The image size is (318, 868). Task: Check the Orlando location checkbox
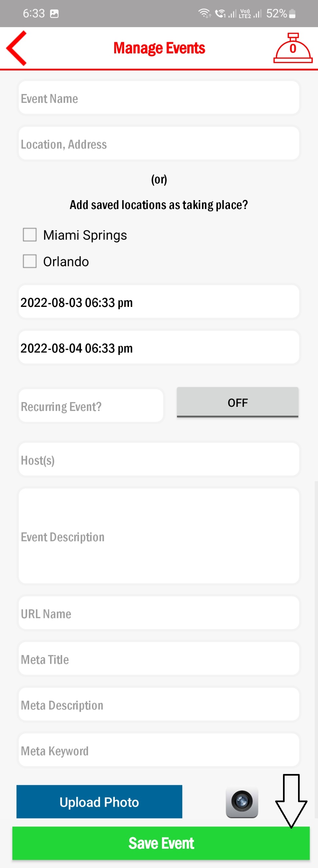click(x=30, y=261)
